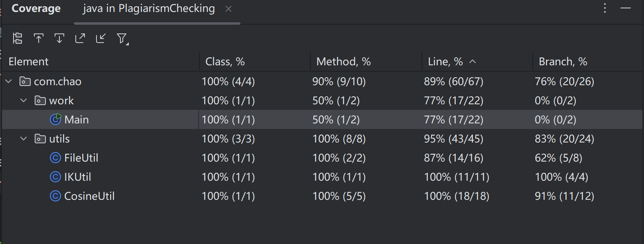Click Navigate with Single Click icon
644x244 pixels.
coord(39,38)
